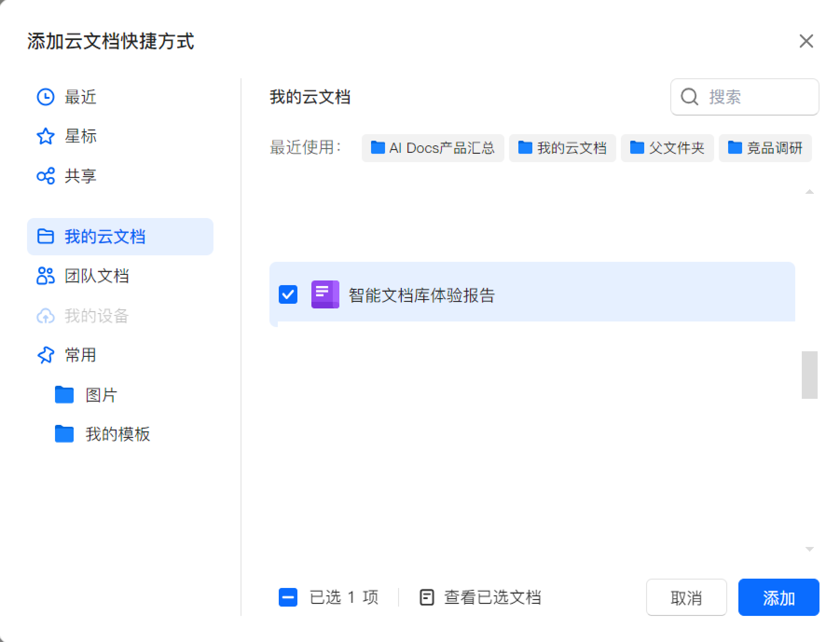Click the search box 搜索
This screenshot has height=642, width=840.
pos(744,97)
